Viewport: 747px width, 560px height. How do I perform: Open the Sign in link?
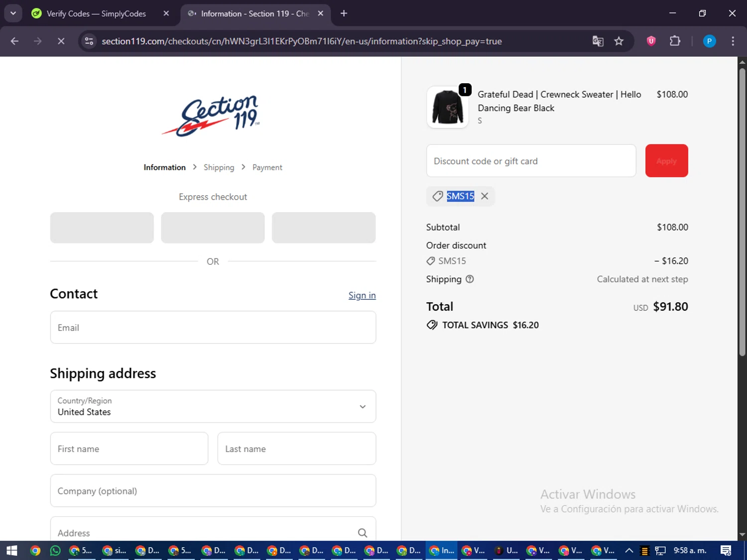pyautogui.click(x=362, y=295)
